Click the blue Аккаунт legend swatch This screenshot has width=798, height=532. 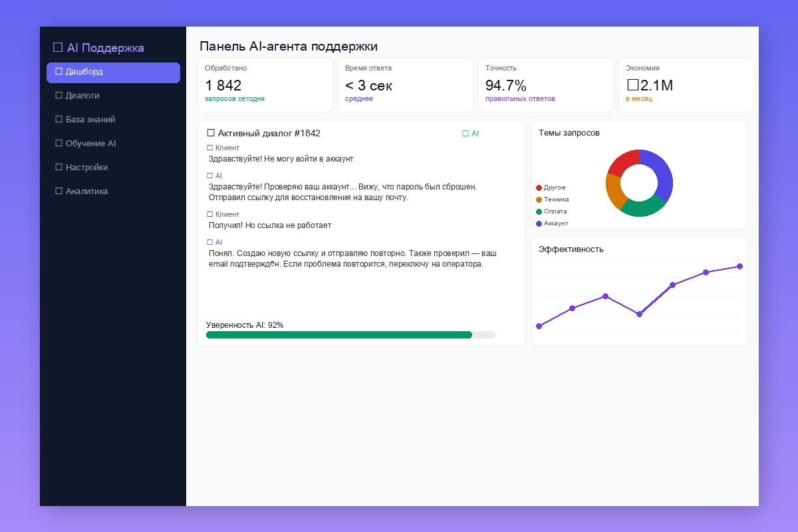539,223
